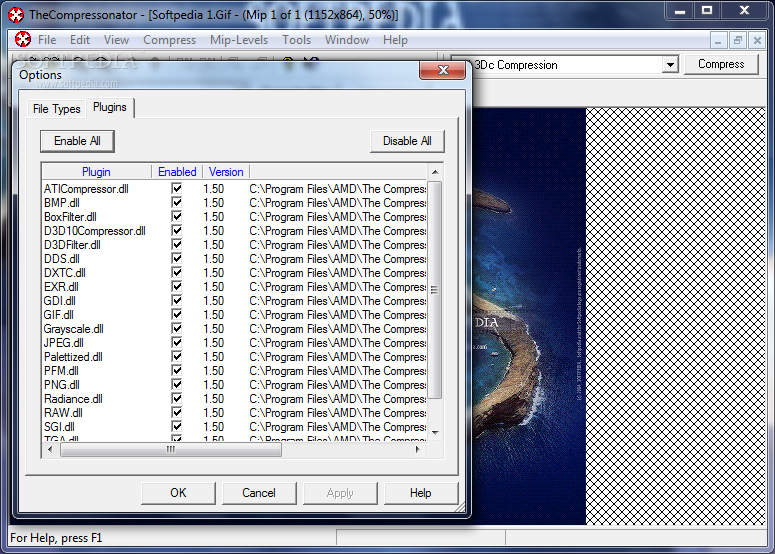Switch to the File Types tab

pos(56,109)
